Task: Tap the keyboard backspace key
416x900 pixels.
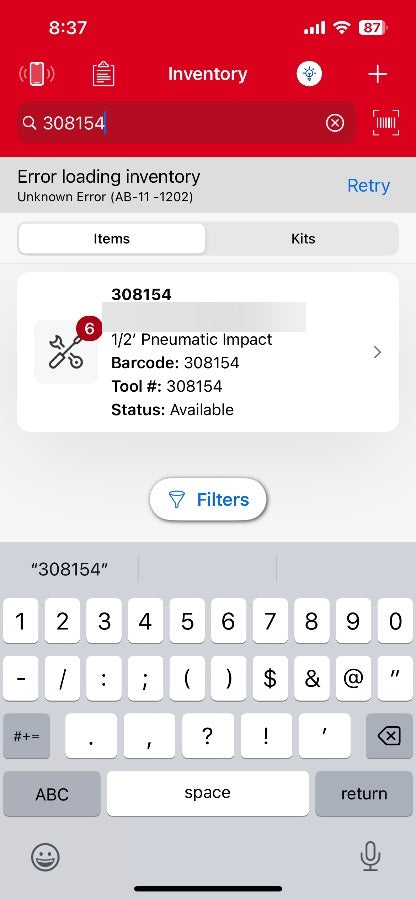Action: 389,736
